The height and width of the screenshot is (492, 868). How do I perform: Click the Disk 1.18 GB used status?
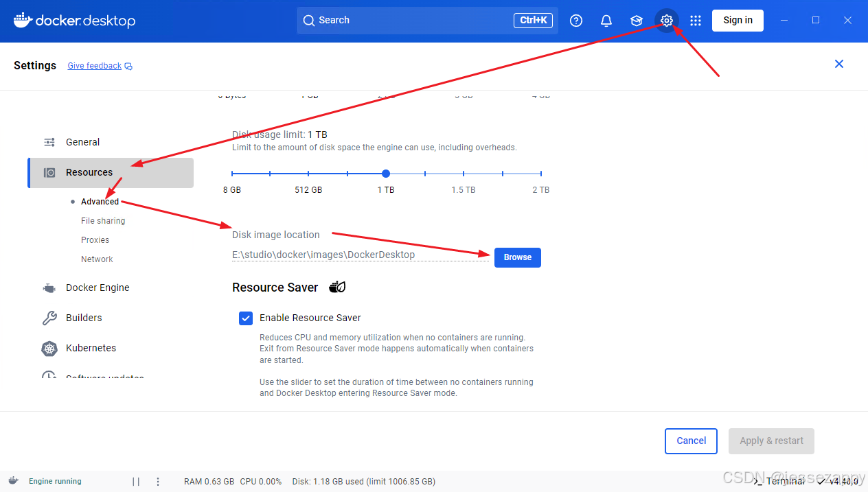[364, 482]
